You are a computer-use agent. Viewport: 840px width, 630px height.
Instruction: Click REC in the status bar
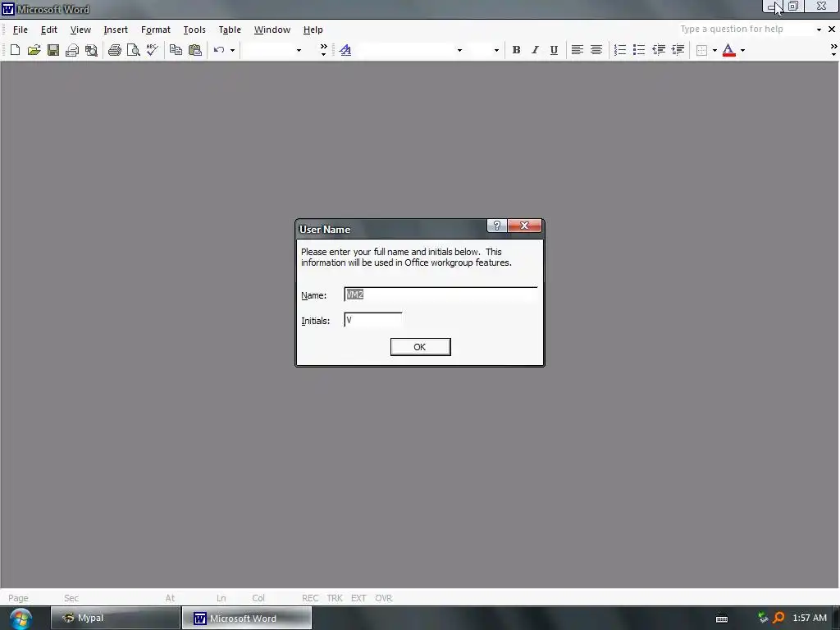tap(310, 598)
